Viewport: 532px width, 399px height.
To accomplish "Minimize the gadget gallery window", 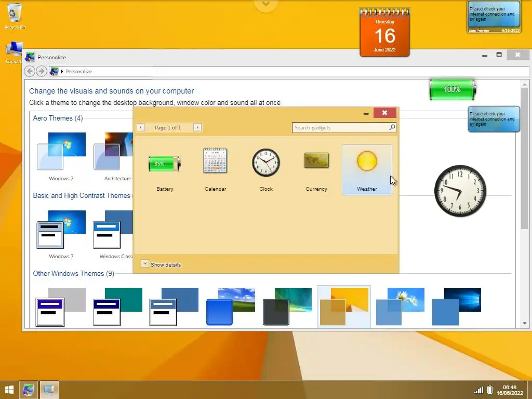I will point(366,113).
